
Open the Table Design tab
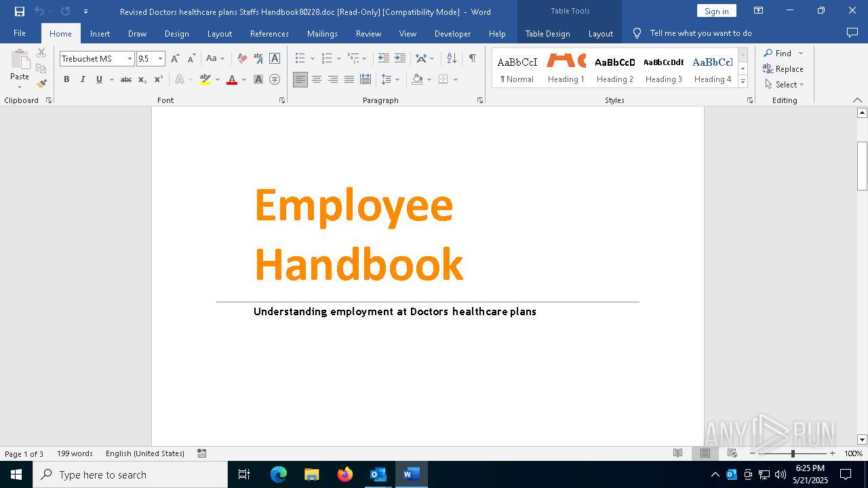tap(547, 33)
